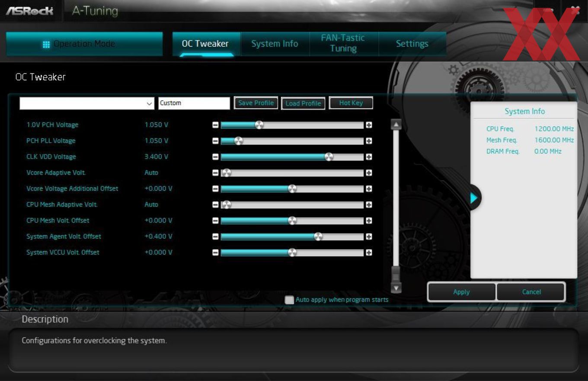Click the PCH PLL Voltage slider handle
Viewport: 588px width, 381px height.
pos(238,141)
